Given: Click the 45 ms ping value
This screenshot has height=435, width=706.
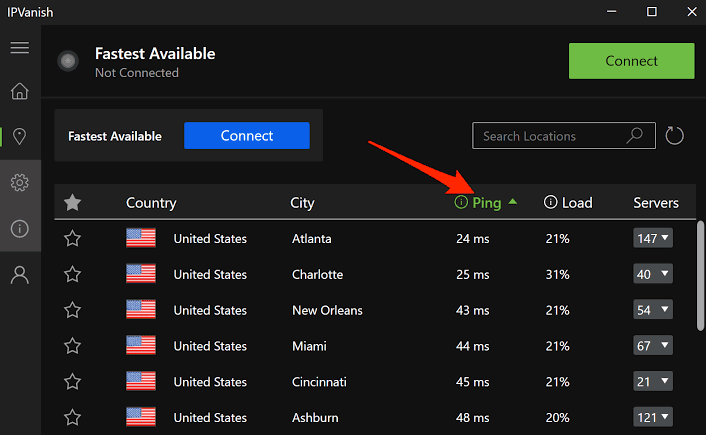Looking at the screenshot, I should coord(472,382).
